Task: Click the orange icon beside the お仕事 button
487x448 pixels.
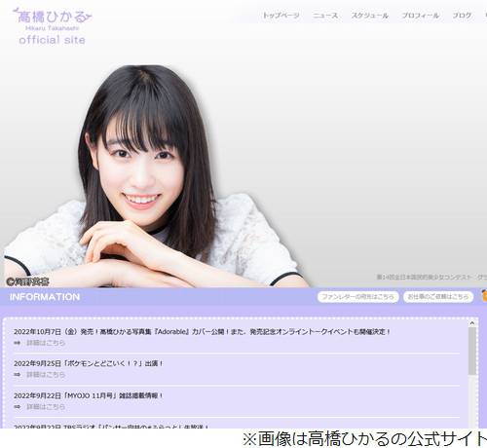Action: point(484,296)
